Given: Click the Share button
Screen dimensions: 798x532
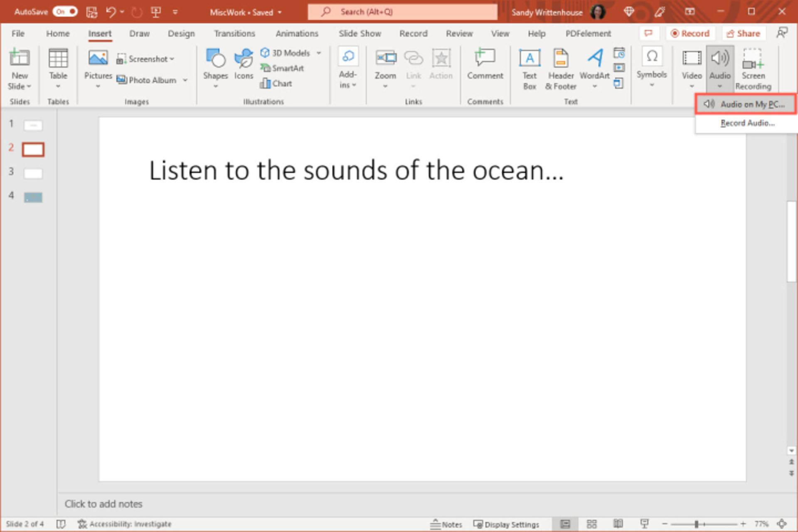Looking at the screenshot, I should coord(744,33).
